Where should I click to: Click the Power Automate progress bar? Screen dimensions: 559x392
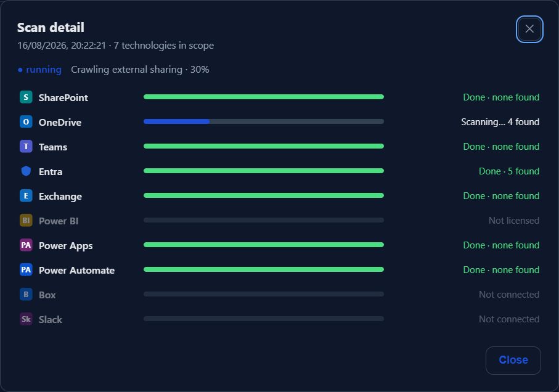tap(263, 269)
